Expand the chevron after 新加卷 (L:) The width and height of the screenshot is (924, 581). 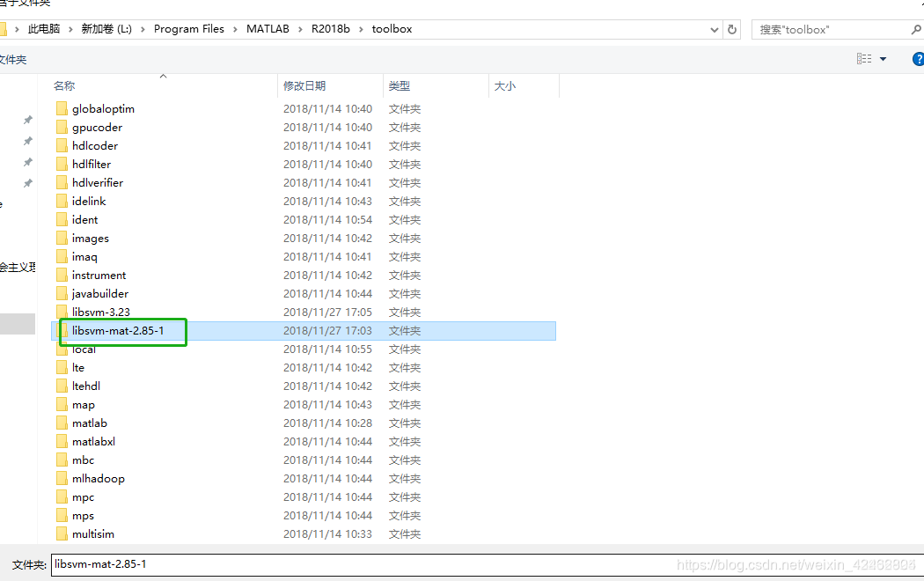(x=143, y=29)
